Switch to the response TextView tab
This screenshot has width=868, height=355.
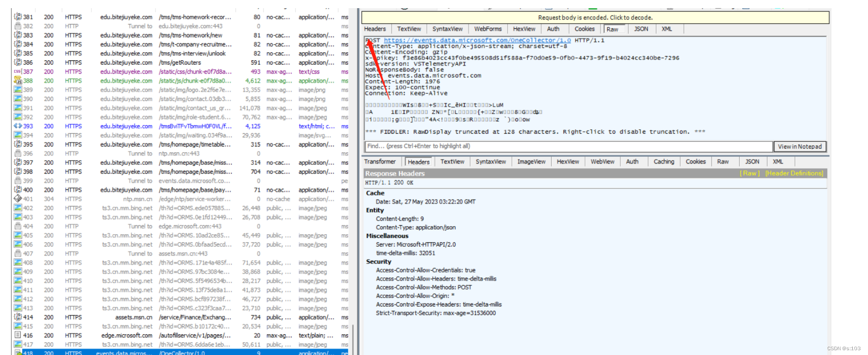click(452, 162)
